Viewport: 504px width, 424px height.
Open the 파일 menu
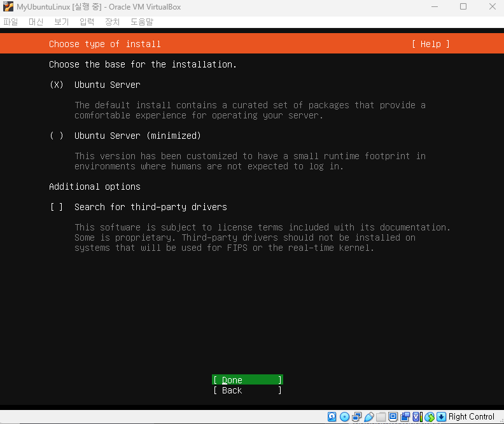pos(11,22)
